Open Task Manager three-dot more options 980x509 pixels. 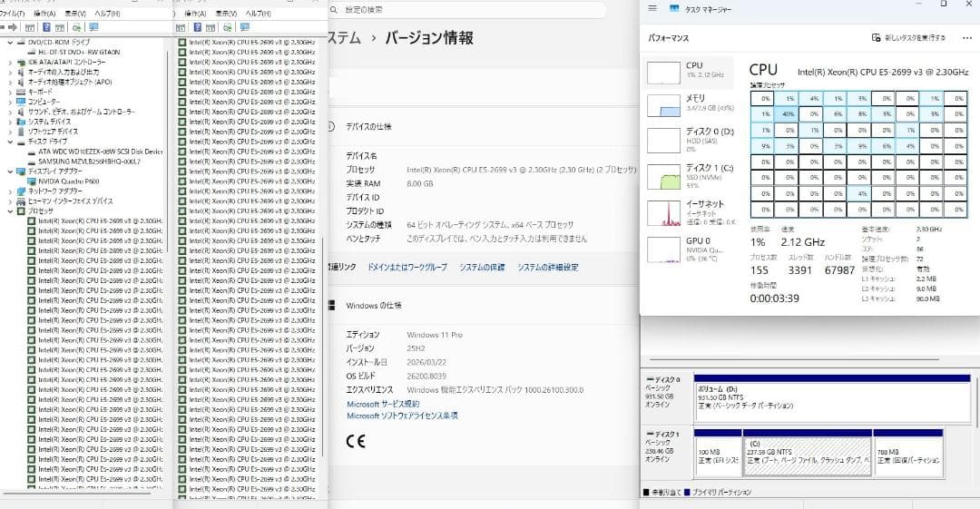click(967, 37)
